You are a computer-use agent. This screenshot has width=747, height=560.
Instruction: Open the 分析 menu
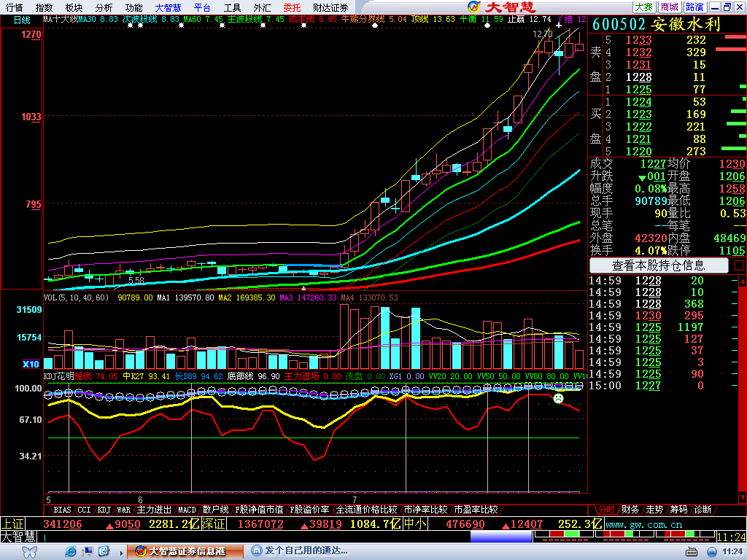[104, 7]
